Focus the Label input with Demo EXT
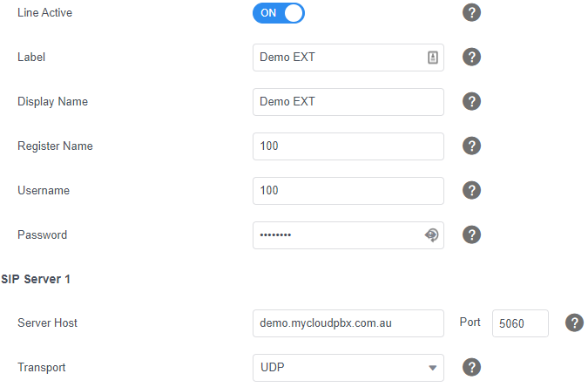The image size is (588, 387). pyautogui.click(x=348, y=58)
